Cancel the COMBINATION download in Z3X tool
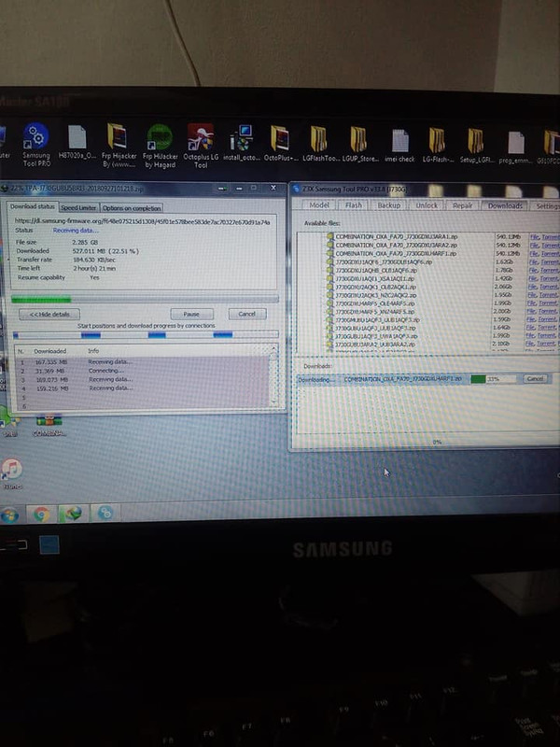This screenshot has height=747, width=560. [x=535, y=379]
